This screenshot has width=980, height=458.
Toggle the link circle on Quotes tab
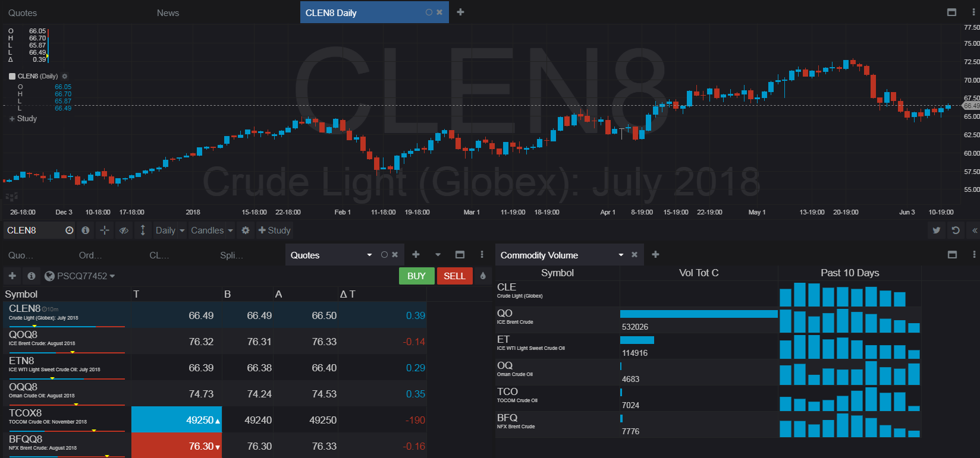[384, 255]
